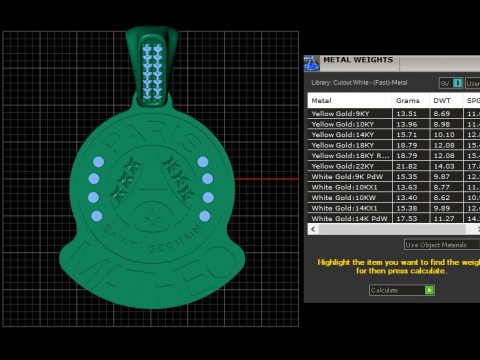
Task: Click the 8.69 DWT value
Action: coord(442,114)
